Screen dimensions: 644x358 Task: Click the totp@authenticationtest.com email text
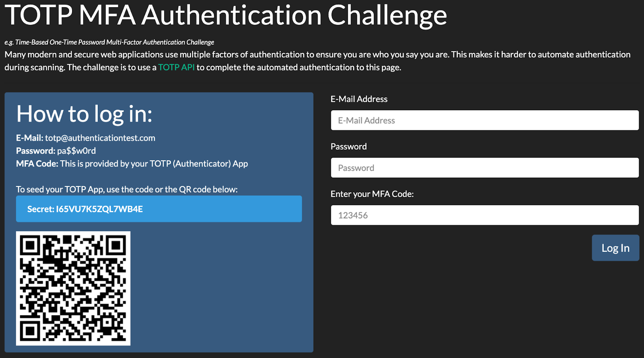coord(100,138)
